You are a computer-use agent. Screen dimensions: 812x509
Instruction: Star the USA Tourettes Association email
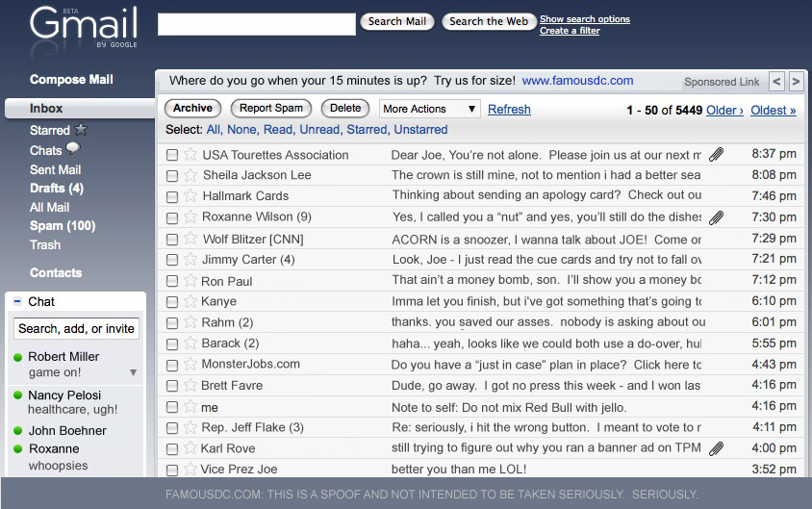point(190,154)
